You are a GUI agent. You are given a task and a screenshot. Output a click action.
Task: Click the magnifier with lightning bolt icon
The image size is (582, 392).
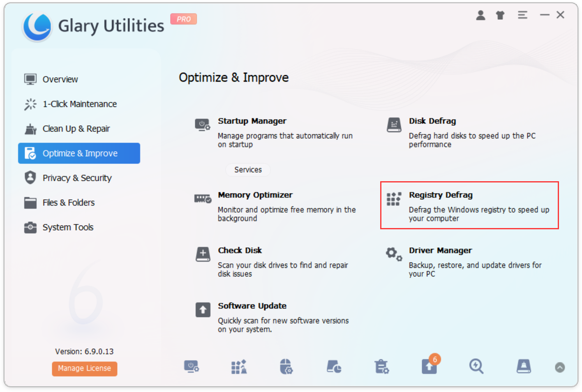tap(476, 366)
